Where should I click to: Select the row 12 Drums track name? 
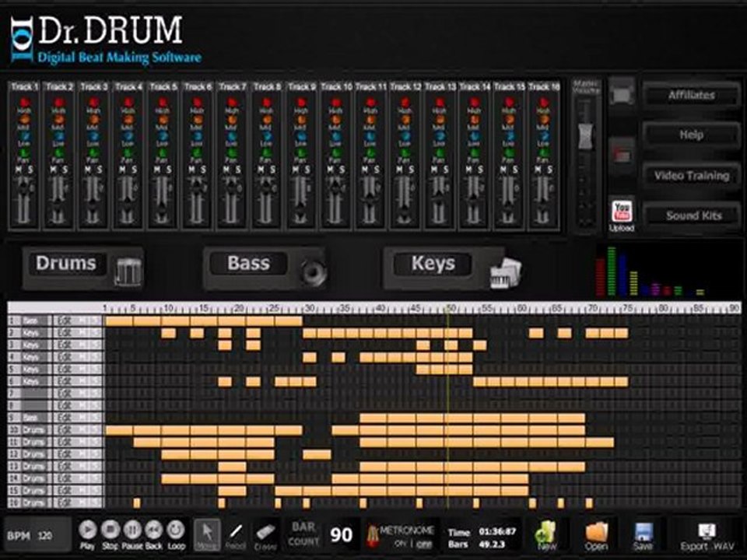[x=33, y=454]
